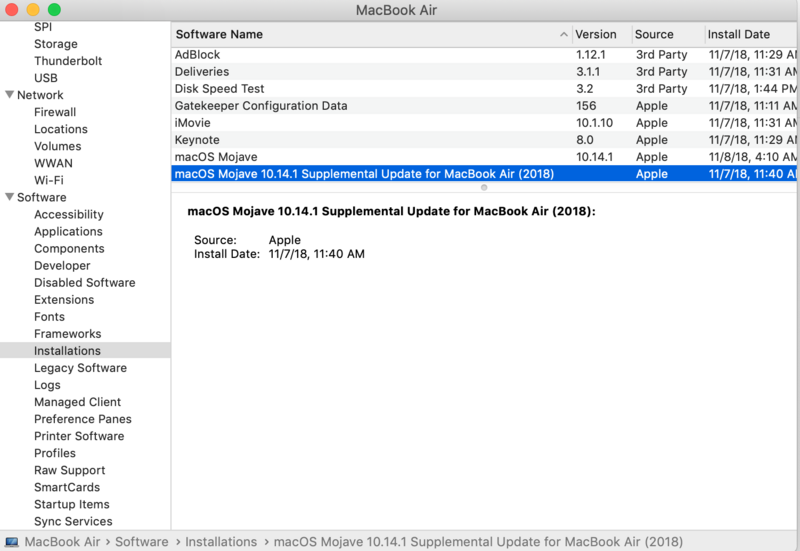Select the Keynote row
The height and width of the screenshot is (551, 800).
point(484,140)
